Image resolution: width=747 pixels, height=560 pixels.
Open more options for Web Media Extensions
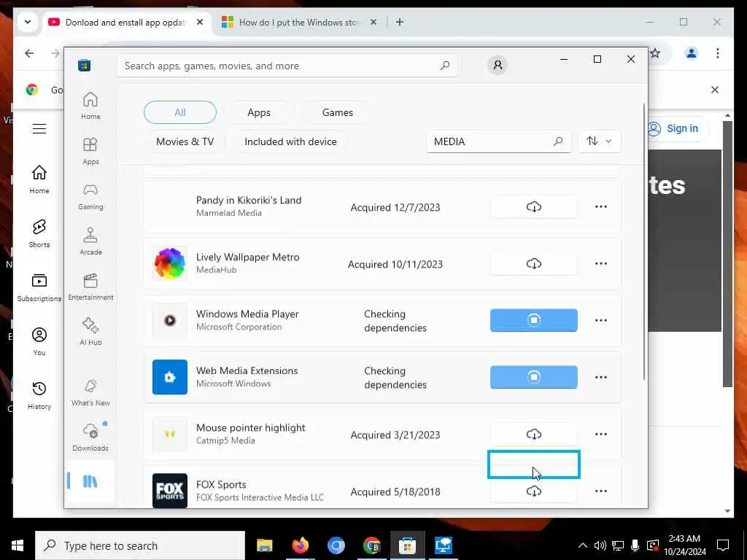point(601,377)
